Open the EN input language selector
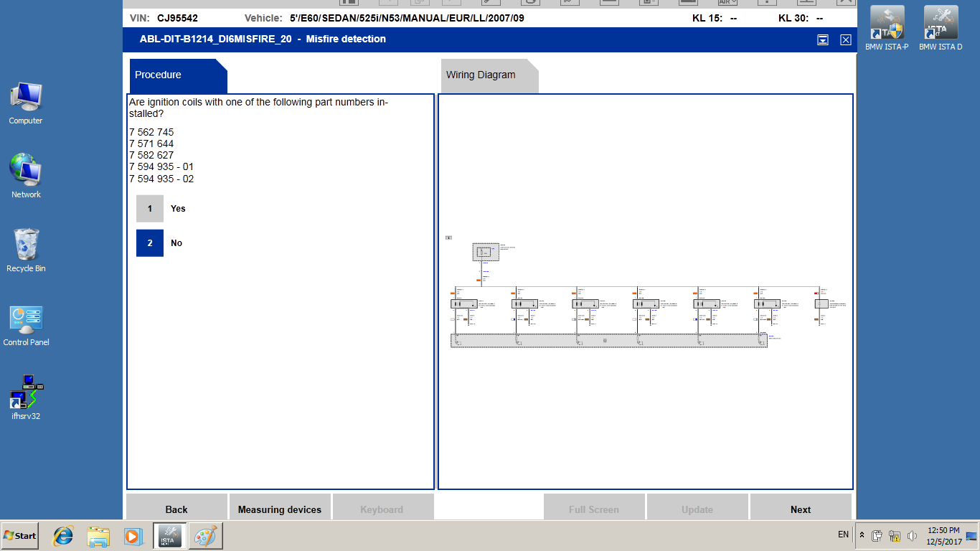980x551 pixels. tap(843, 534)
